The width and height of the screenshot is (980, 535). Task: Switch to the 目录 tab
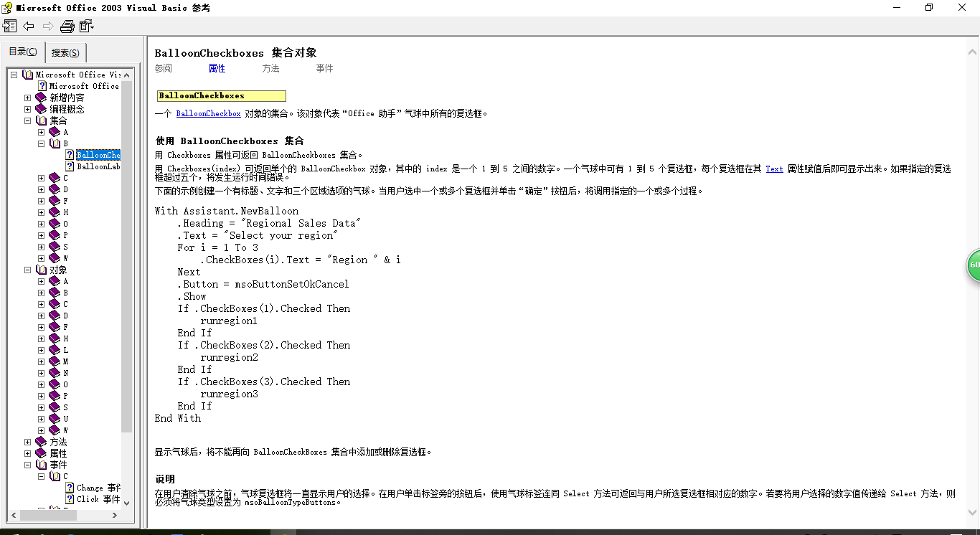pyautogui.click(x=22, y=52)
